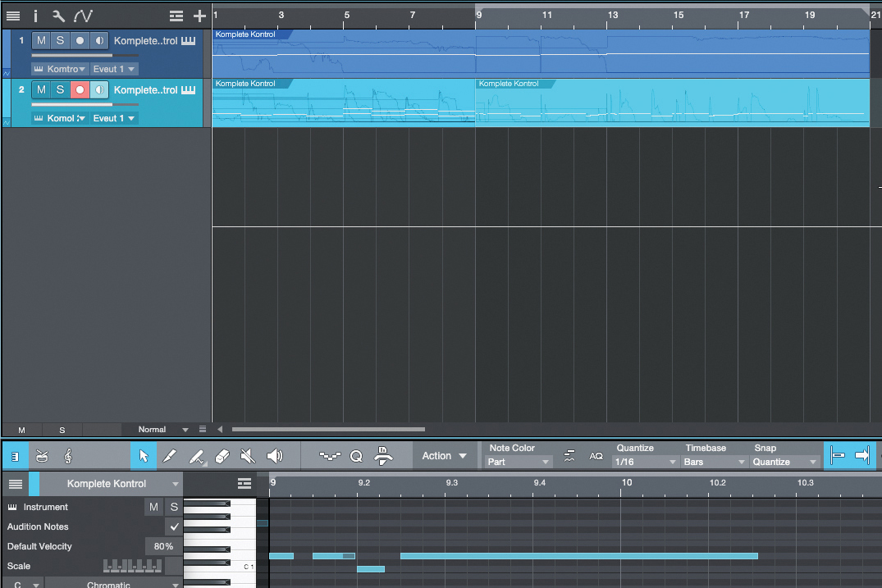Viewport: 882px width, 588px height.
Task: Mute instrument in editor panel
Action: coord(153,507)
